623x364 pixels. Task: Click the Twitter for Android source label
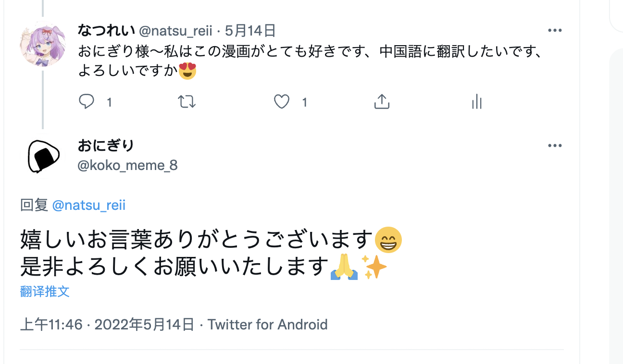267,325
